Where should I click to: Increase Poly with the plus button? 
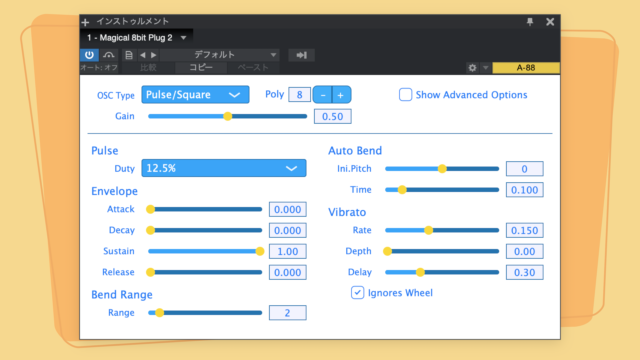coord(341,95)
